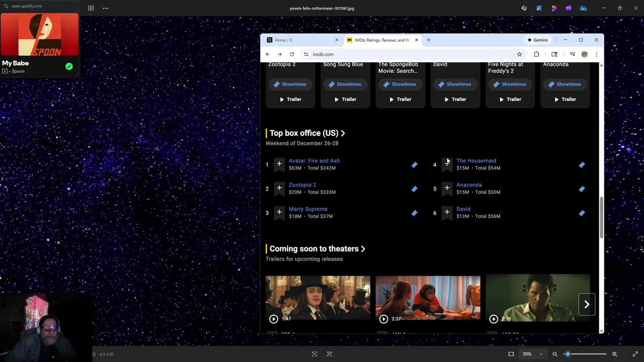The width and height of the screenshot is (644, 362).
Task: Add Marty Supreme to watchlist
Action: coord(279,213)
